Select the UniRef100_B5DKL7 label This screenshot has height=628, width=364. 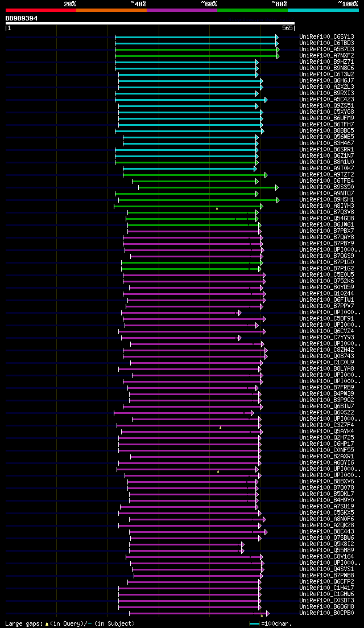[326, 494]
